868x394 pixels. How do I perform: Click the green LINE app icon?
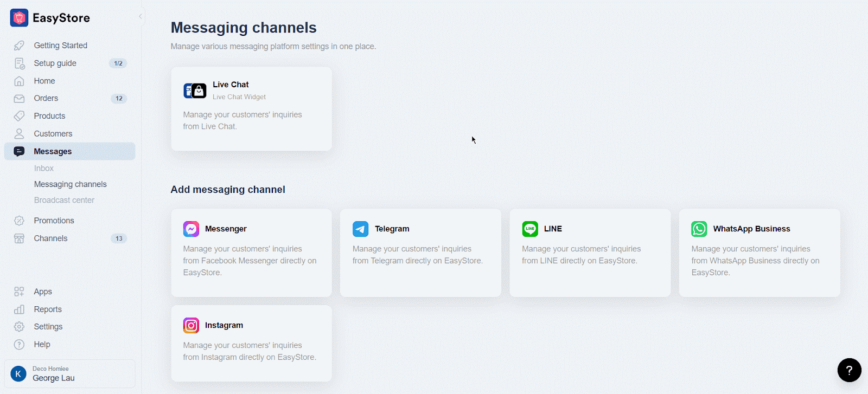click(x=530, y=229)
